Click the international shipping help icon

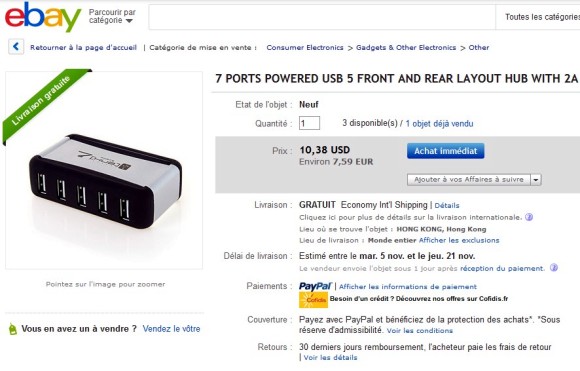coord(529,217)
